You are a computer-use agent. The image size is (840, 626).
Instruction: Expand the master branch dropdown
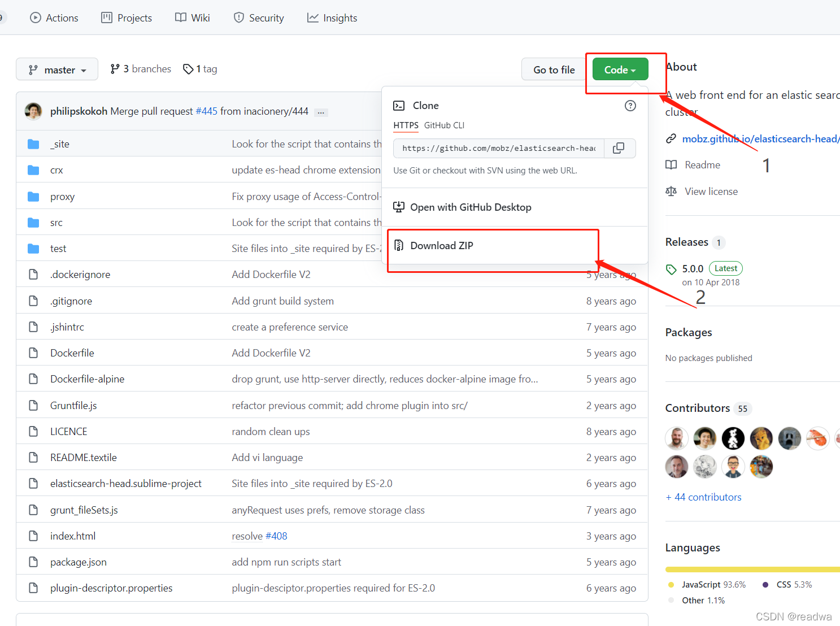coord(57,69)
